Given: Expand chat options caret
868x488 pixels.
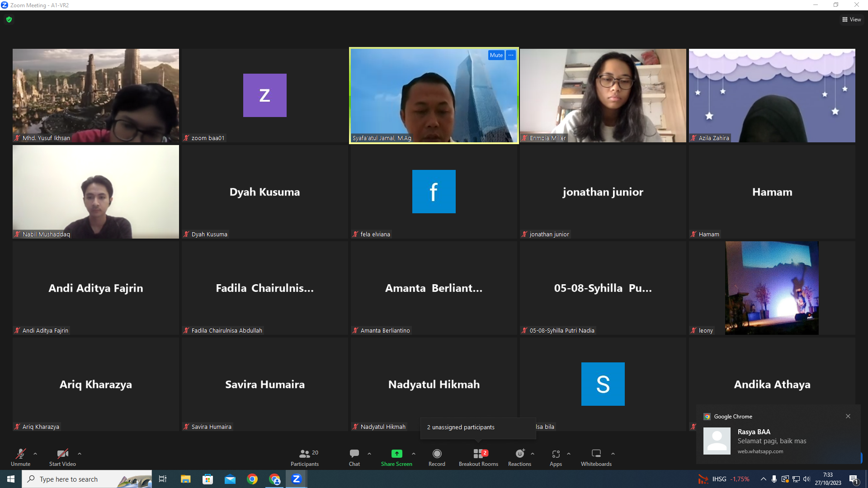Looking at the screenshot, I should [x=369, y=454].
